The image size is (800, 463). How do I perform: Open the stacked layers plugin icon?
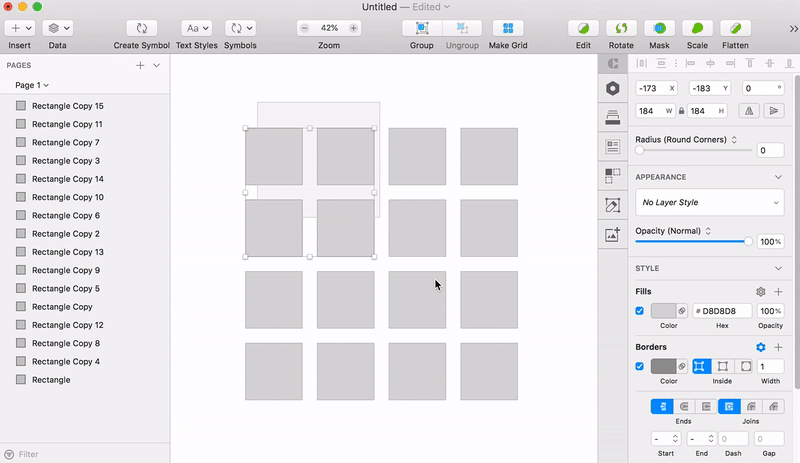pyautogui.click(x=613, y=117)
